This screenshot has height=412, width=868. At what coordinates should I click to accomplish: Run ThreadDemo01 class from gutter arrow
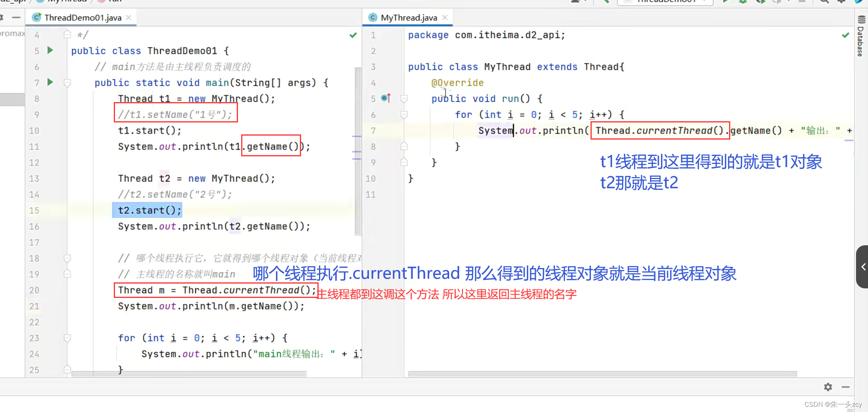coord(50,50)
